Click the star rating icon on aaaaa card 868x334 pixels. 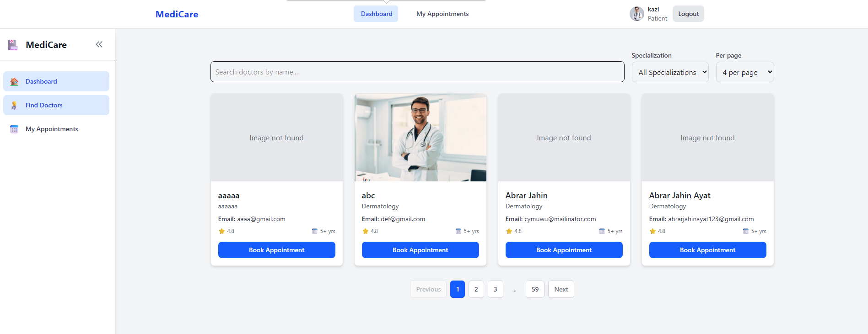tap(222, 231)
